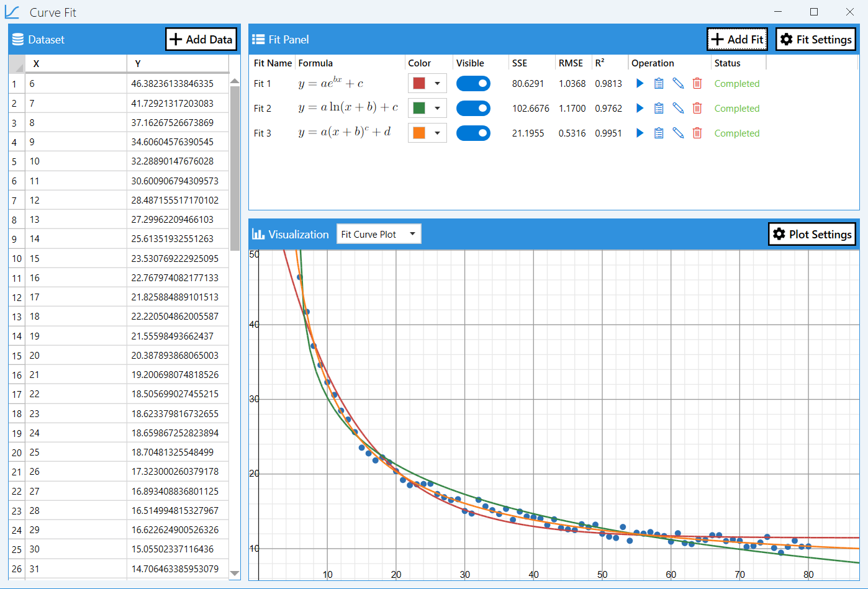Viewport: 868px width, 589px height.
Task: Disable visibility of Fit 3
Action: pos(473,132)
